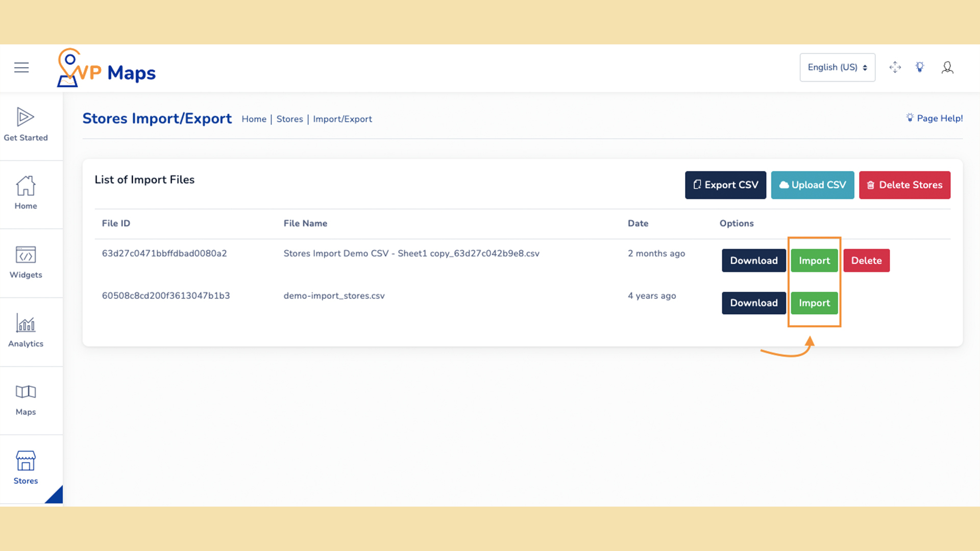The image size is (980, 551).
Task: Toggle the hamburger navigation menu
Action: click(x=21, y=67)
